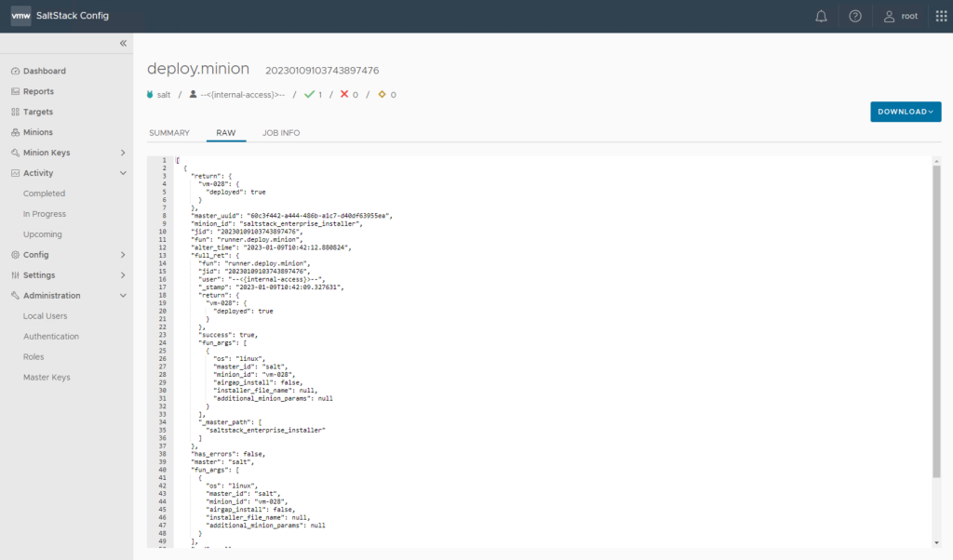Expand the Config submenu chevron
Viewport: 953px width, 560px height.
pos(123,255)
